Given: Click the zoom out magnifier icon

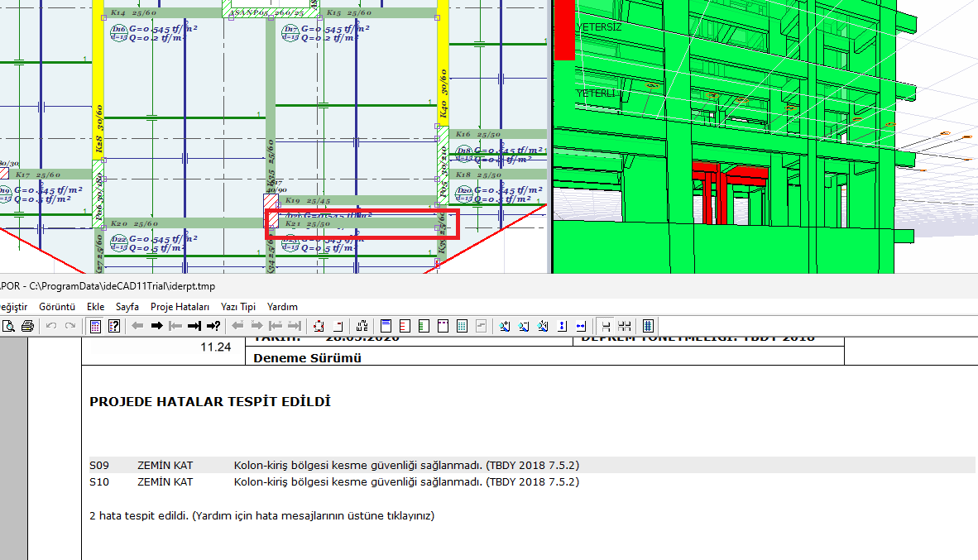Looking at the screenshot, I should (524, 326).
